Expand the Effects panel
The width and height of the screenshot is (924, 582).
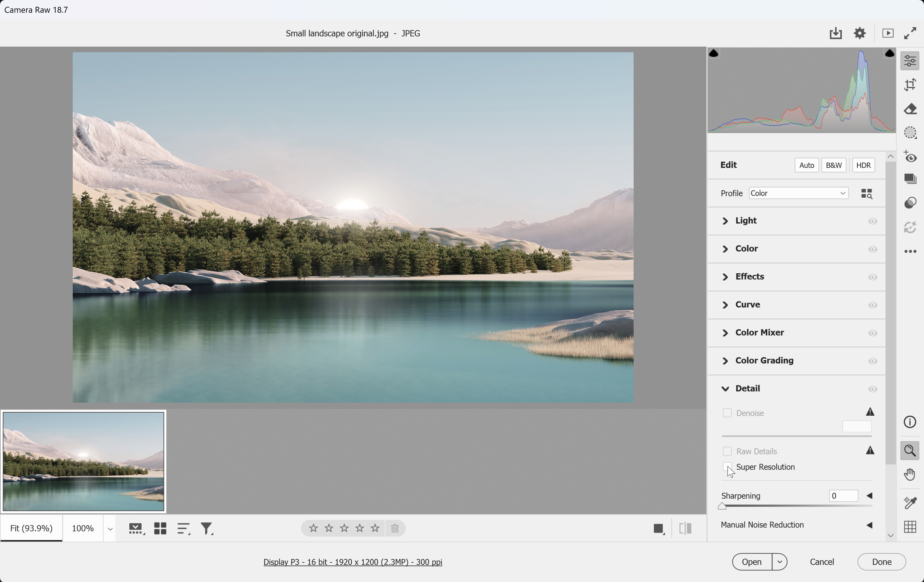coord(725,277)
